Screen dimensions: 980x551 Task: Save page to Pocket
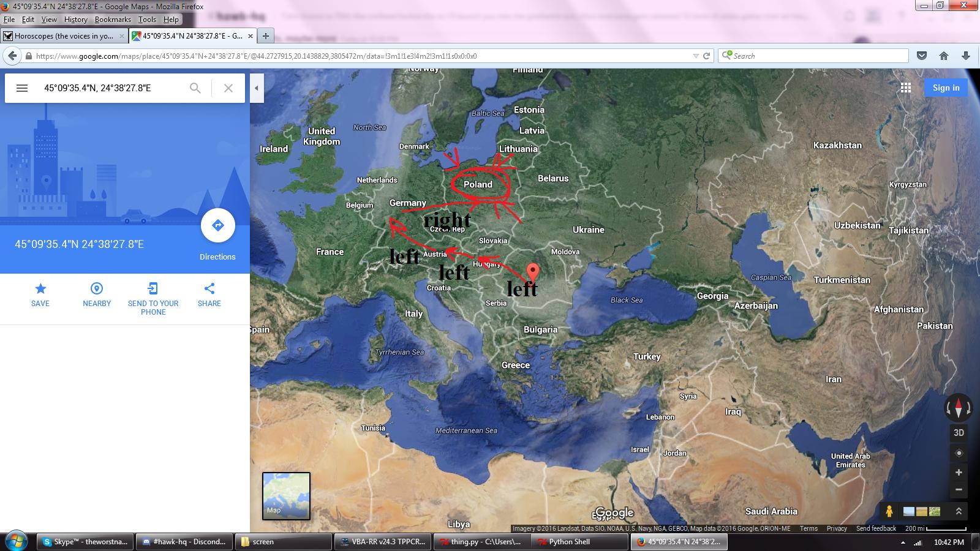pos(922,56)
